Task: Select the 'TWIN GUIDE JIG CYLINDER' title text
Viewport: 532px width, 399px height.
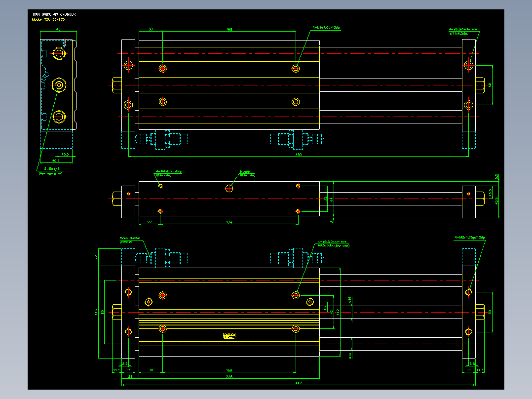Action: [54, 14]
